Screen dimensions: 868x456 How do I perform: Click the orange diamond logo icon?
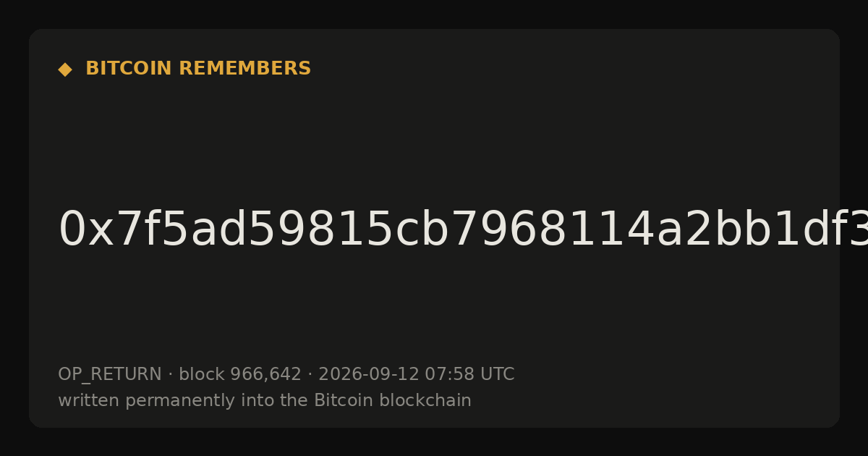(x=64, y=69)
